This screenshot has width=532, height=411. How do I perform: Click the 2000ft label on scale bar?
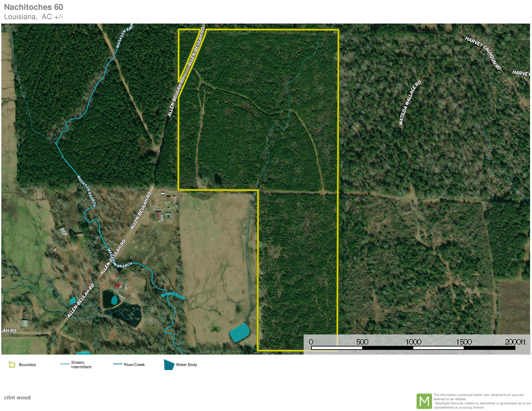515,342
